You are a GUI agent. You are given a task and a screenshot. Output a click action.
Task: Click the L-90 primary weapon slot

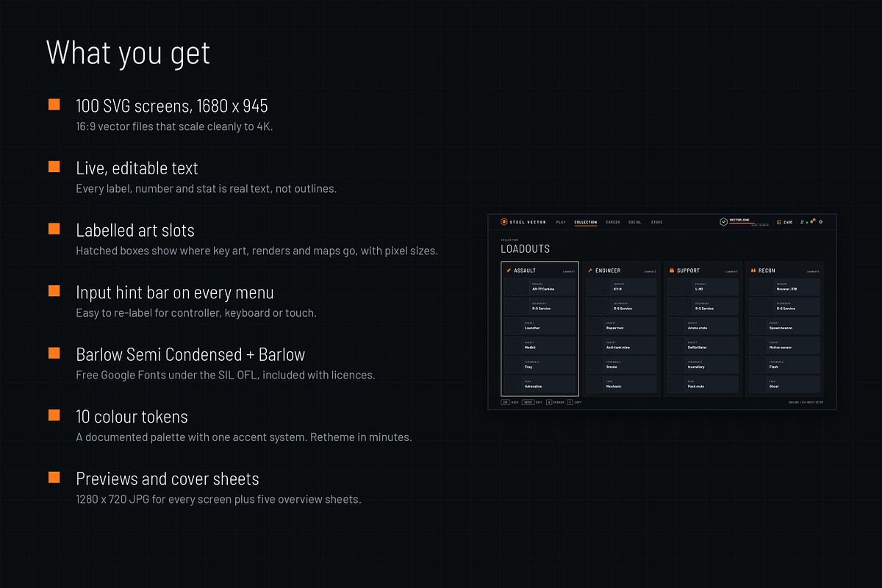pyautogui.click(x=703, y=287)
